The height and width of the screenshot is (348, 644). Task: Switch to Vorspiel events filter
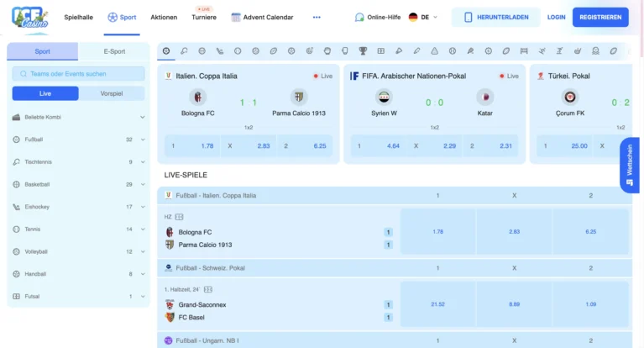tap(112, 93)
